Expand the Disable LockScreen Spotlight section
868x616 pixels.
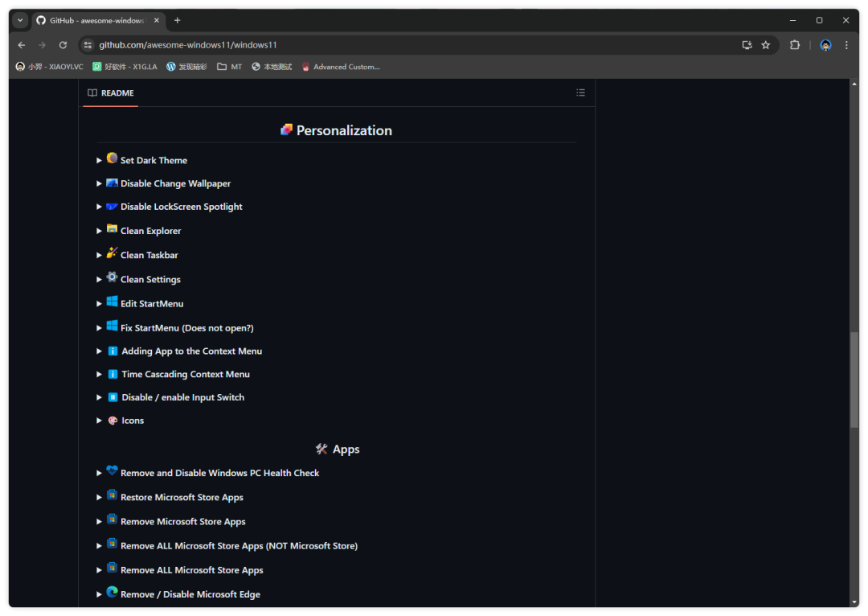click(x=99, y=207)
